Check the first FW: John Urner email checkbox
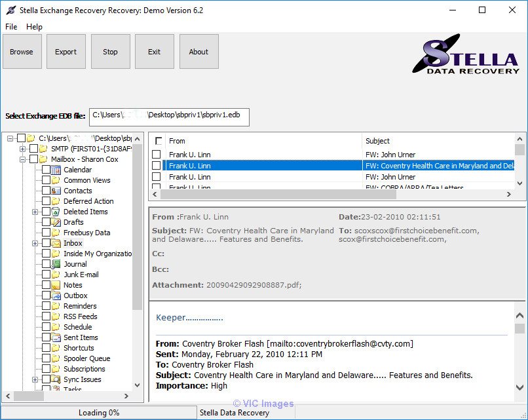 [x=157, y=154]
